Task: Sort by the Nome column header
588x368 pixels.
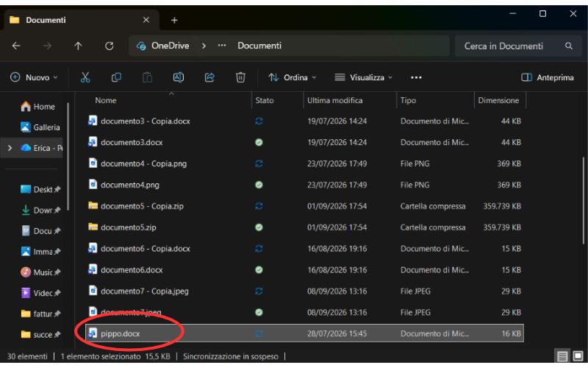Action: 105,100
